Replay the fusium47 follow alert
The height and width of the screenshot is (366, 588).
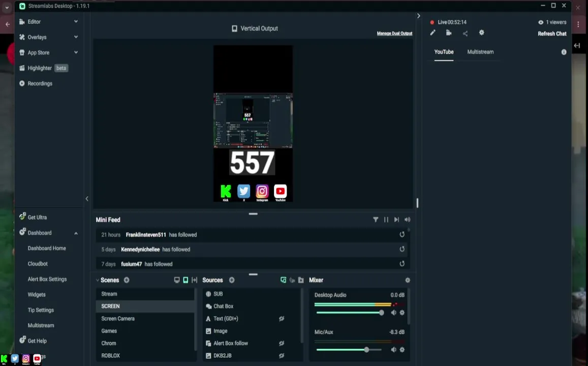click(x=402, y=264)
